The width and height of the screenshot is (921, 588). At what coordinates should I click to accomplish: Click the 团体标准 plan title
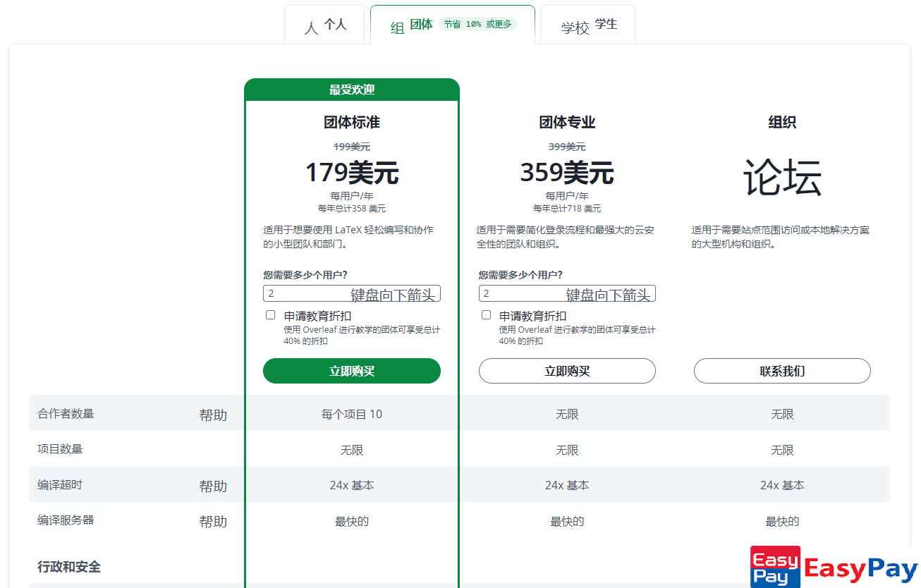[352, 122]
